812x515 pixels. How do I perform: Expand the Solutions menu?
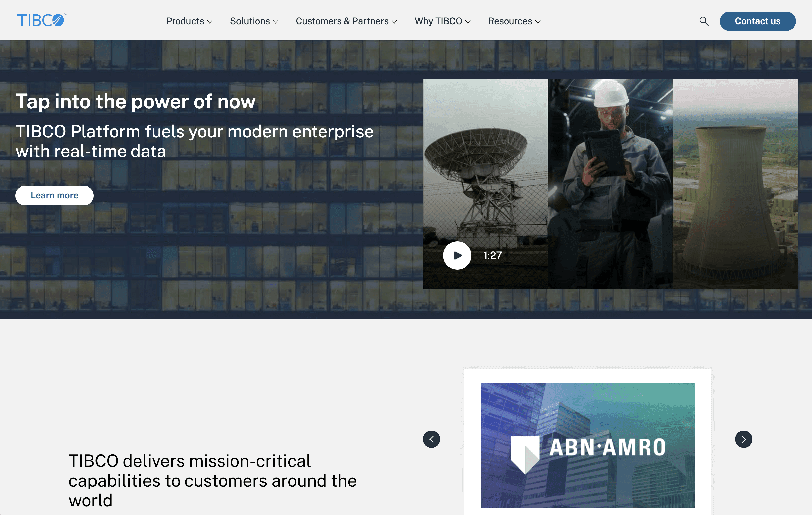pos(254,21)
